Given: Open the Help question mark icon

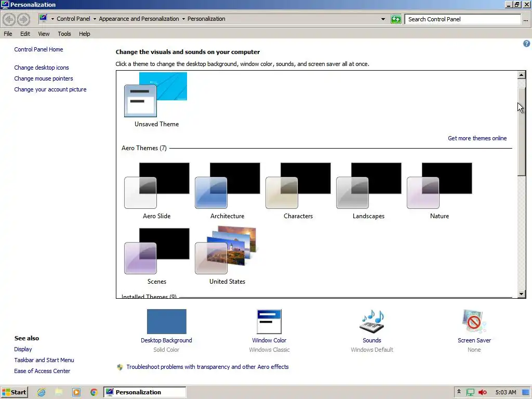Looking at the screenshot, I should point(526,44).
